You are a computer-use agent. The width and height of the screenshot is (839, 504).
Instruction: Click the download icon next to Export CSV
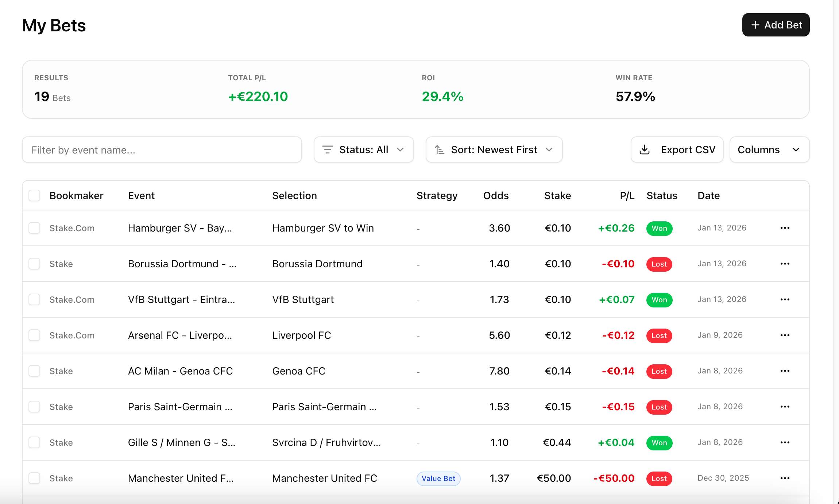pos(645,150)
